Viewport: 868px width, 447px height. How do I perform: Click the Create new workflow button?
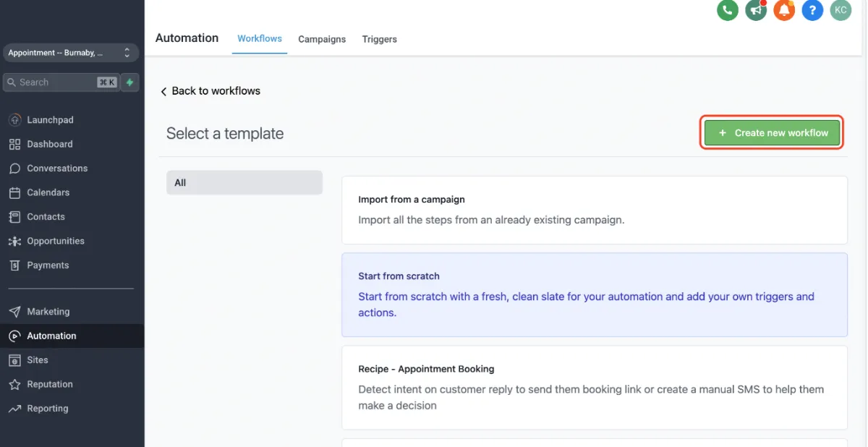[772, 133]
